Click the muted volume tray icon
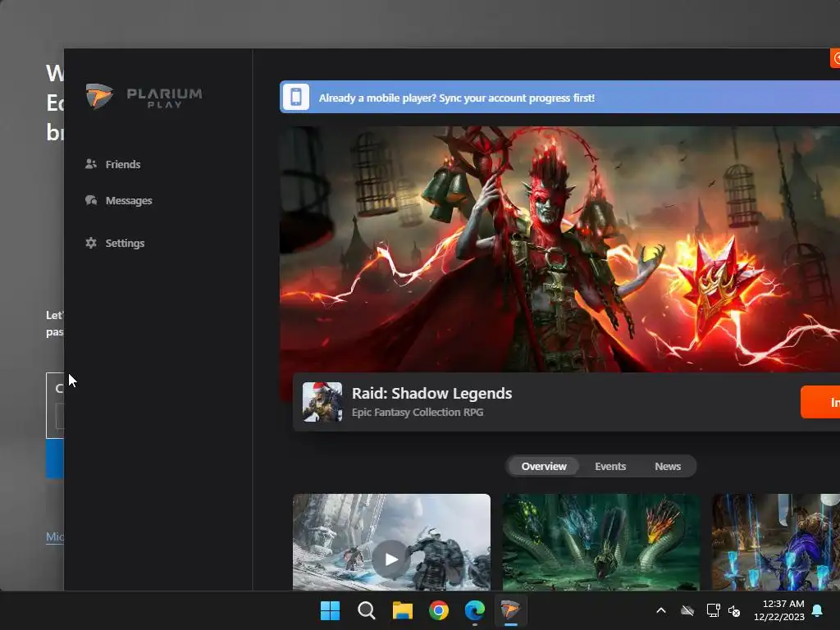 click(x=734, y=610)
